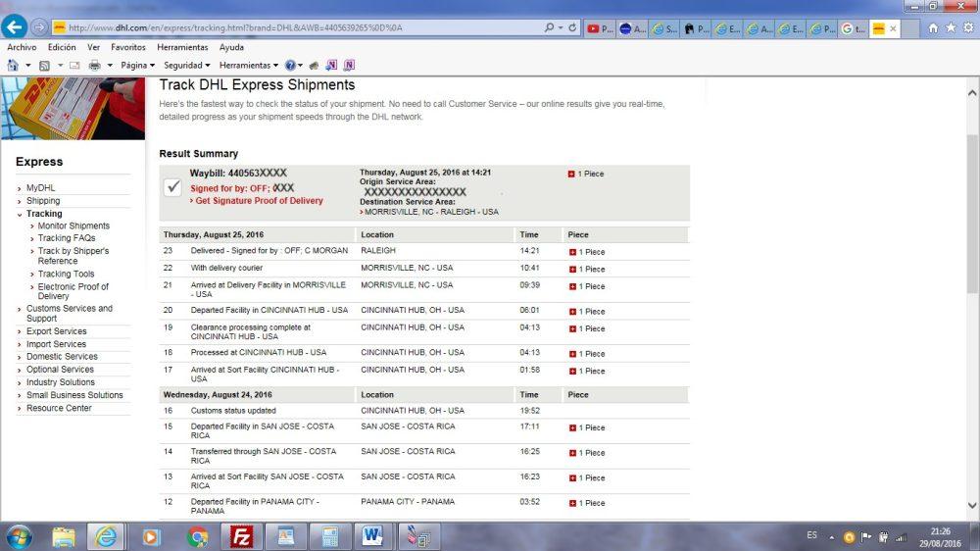Click the search magnifier in address bar
Viewport: 980px width, 551px height.
point(549,27)
